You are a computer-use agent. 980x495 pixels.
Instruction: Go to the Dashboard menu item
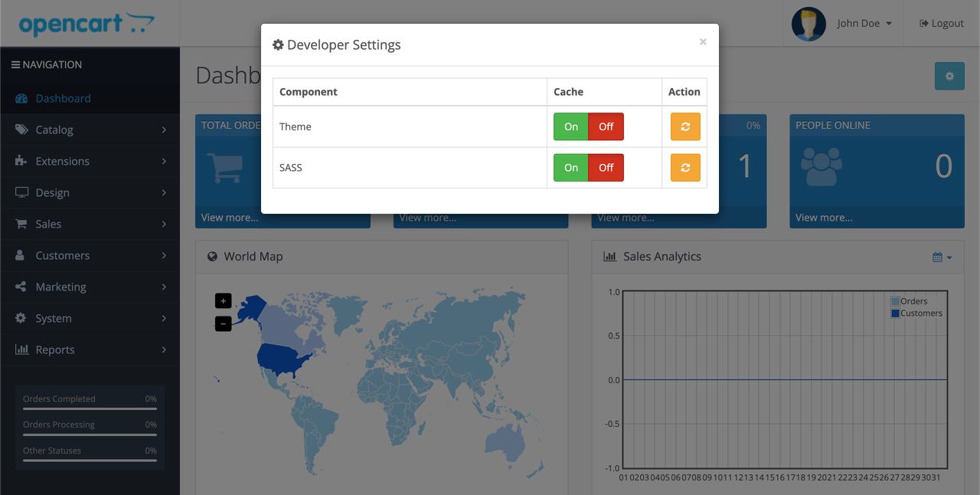click(63, 98)
